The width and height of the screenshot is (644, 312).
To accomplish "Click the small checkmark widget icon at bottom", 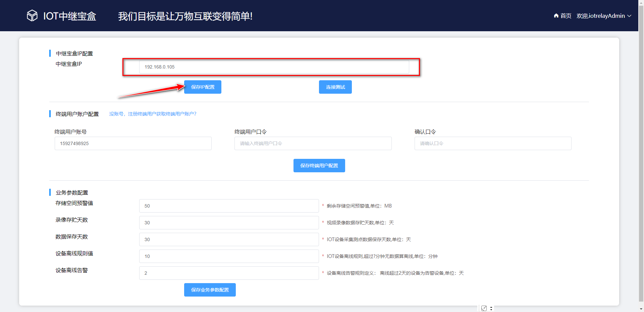I will pyautogui.click(x=484, y=308).
